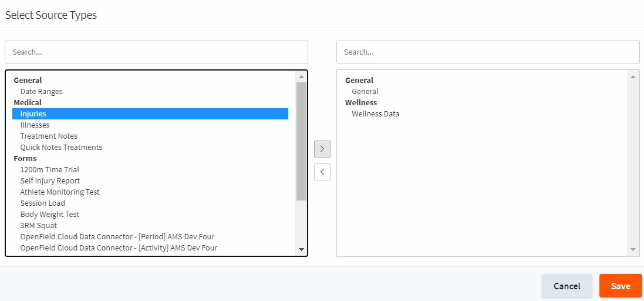Focus the right Search field

coord(488,52)
